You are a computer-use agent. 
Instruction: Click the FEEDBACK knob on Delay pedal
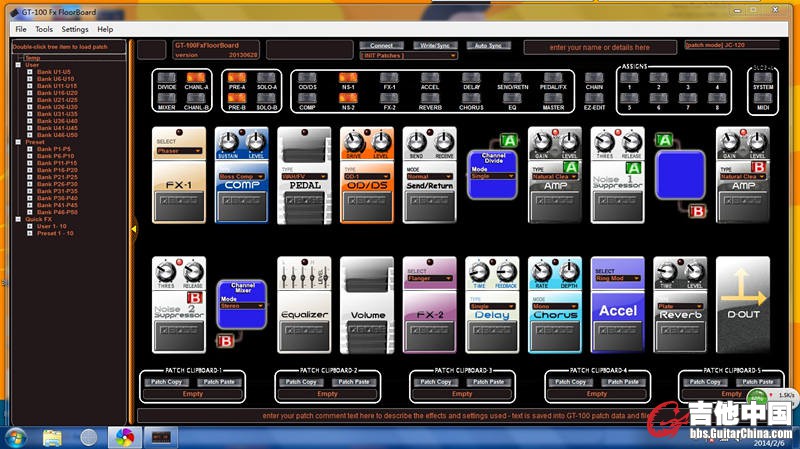click(x=506, y=271)
